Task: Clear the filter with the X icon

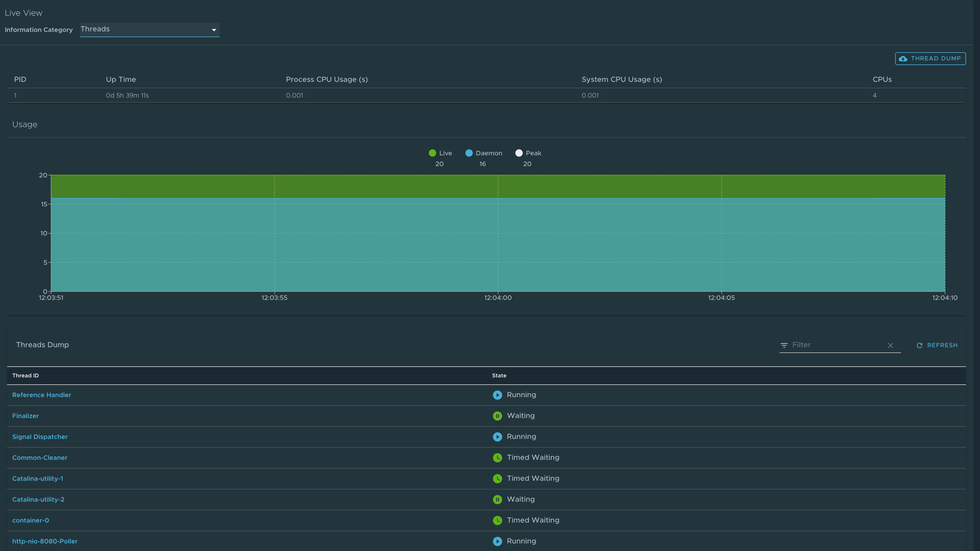Action: 890,345
